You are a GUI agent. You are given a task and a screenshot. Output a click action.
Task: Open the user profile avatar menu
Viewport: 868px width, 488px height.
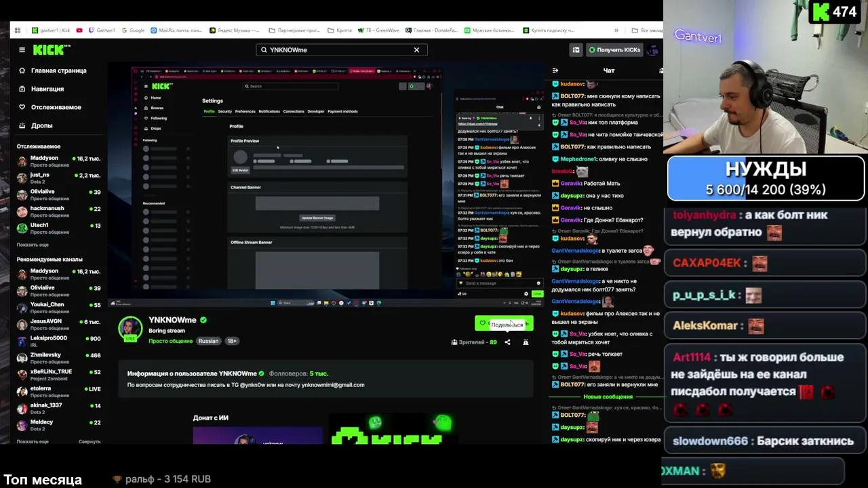(x=653, y=49)
